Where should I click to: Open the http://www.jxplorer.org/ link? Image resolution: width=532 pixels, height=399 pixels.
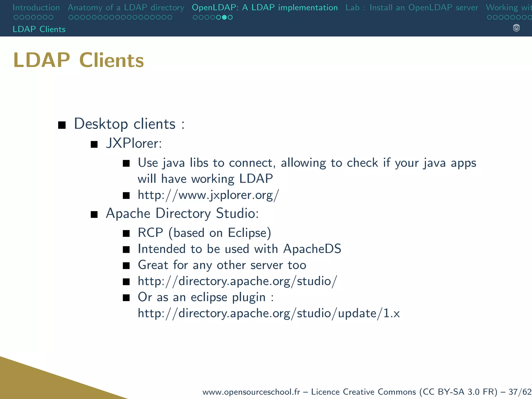[208, 195]
